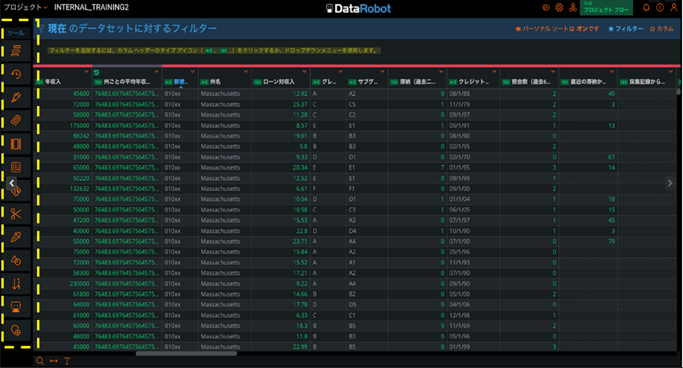This screenshot has height=368, width=683.
Task: Click the horizontal scrollbar thumb
Action: pos(186,353)
